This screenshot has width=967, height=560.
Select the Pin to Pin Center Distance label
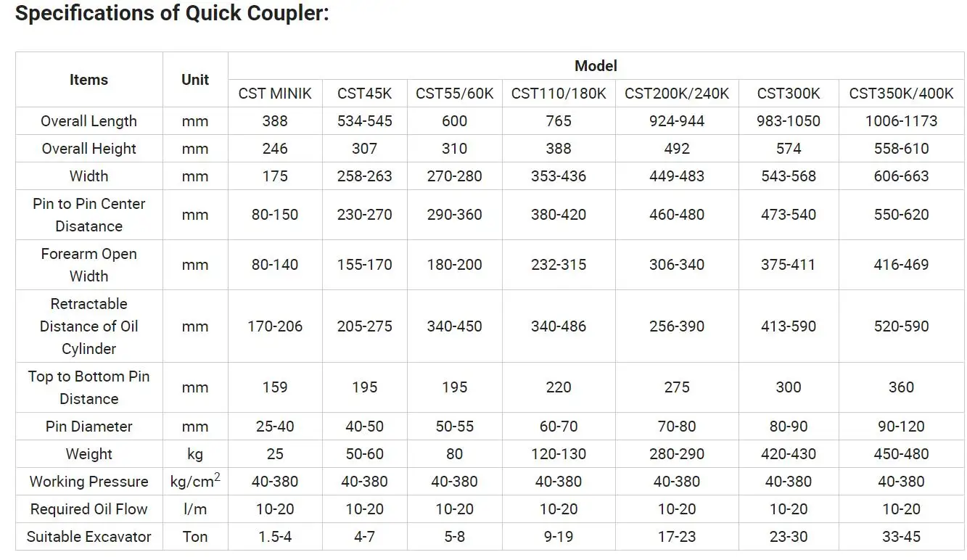pos(89,215)
